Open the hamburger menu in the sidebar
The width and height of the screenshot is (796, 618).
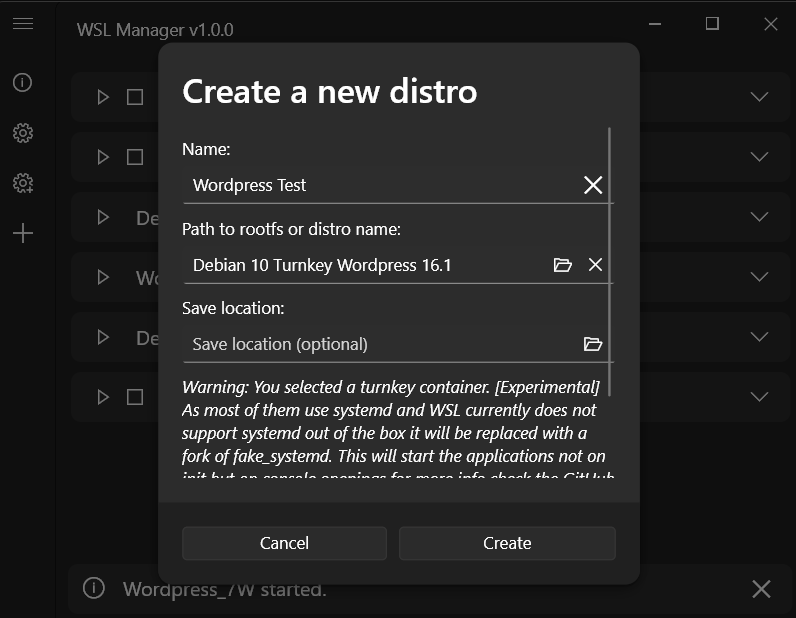coord(22,24)
